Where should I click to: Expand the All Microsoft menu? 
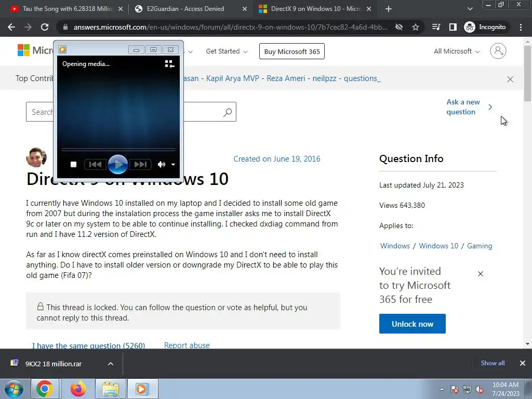[457, 51]
